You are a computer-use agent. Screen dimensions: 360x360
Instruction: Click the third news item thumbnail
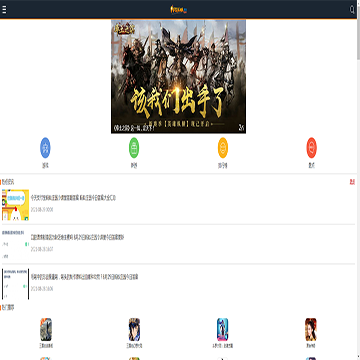coord(15,284)
